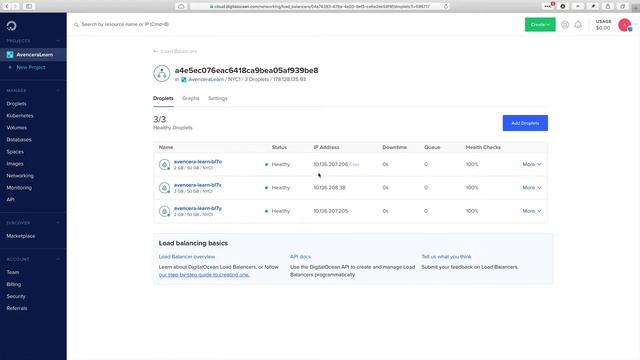640x360 pixels.
Task: Open Load Balancer overview link
Action: click(187, 257)
